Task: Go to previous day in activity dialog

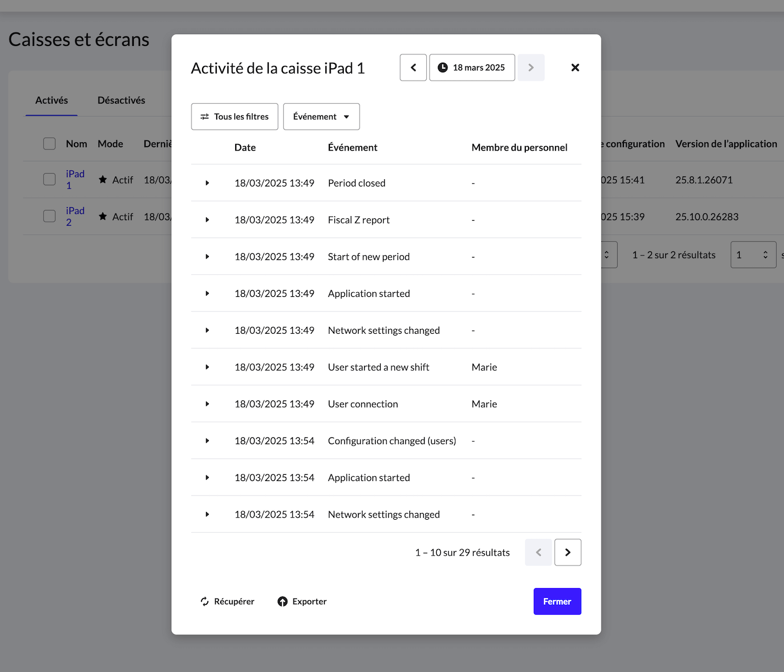Action: click(x=413, y=68)
